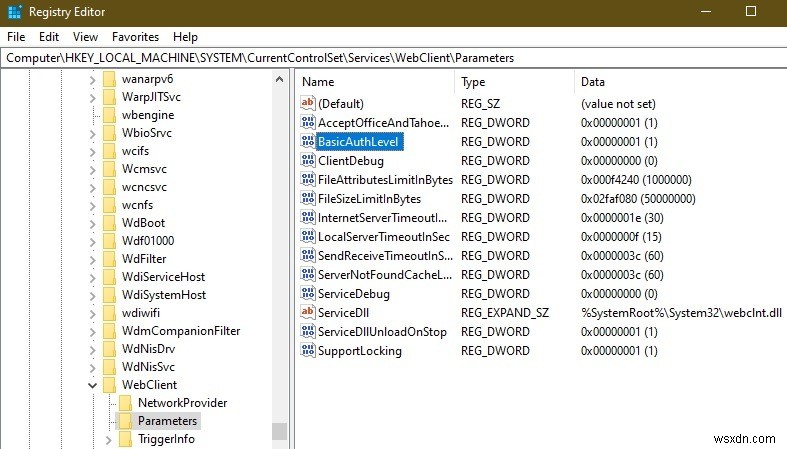787x449 pixels.
Task: Click the BasicAuthLevel DWORD icon
Action: (x=308, y=141)
